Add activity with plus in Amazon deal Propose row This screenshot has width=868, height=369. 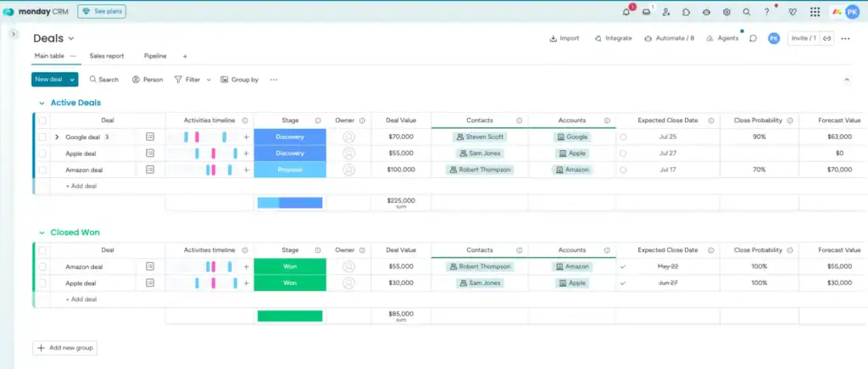coord(247,171)
